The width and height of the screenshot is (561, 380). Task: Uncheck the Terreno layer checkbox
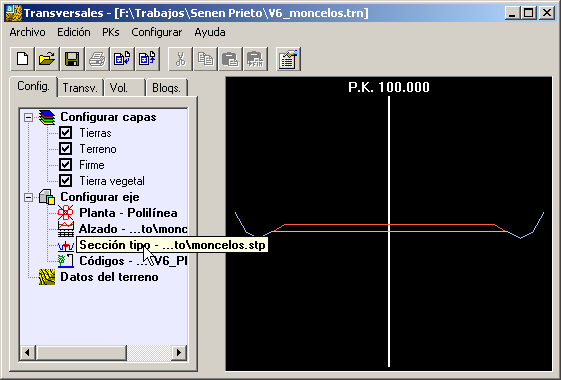tap(65, 149)
